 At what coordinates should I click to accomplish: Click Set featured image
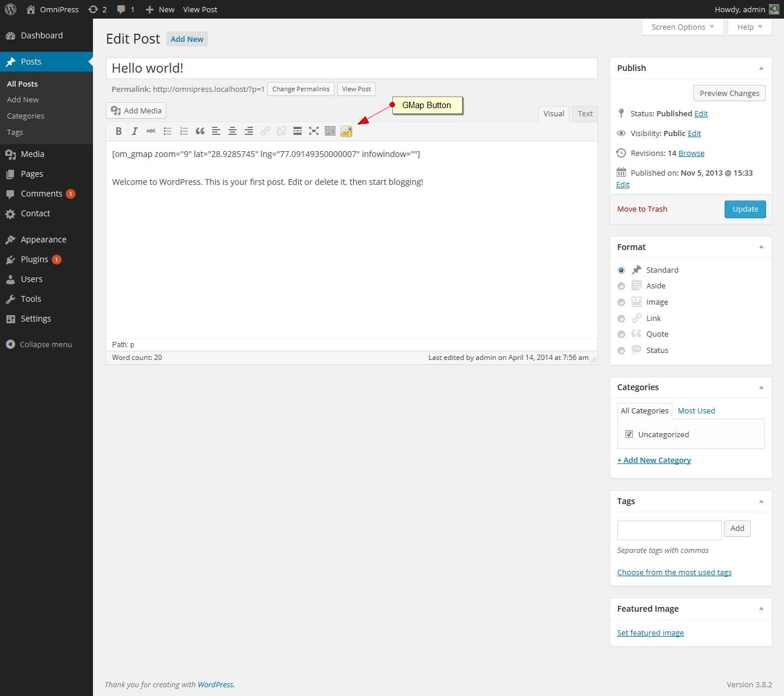point(650,633)
